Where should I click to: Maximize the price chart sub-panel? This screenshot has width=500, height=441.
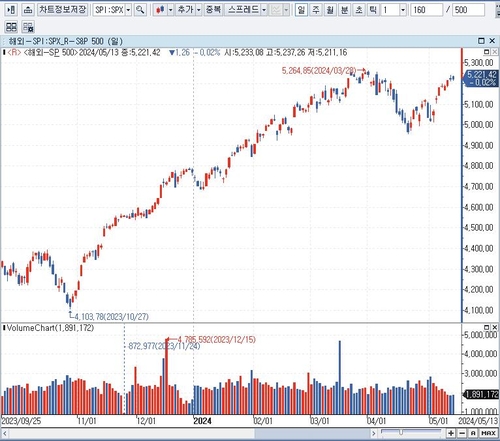coord(486,52)
